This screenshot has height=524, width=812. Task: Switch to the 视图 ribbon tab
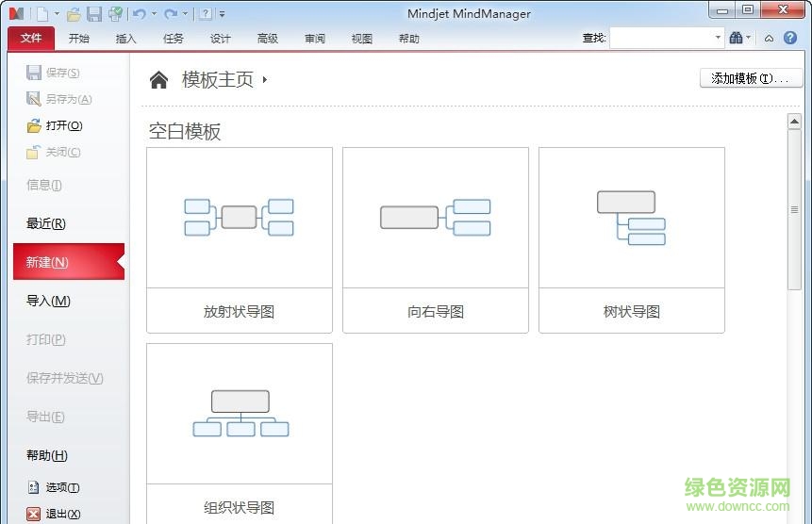point(361,39)
